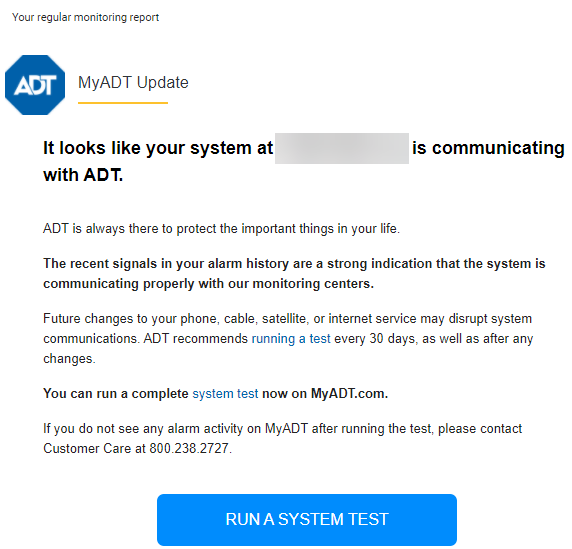Hit the RUN A SYSTEM TEST button
This screenshot has width=572, height=549.
click(x=307, y=519)
